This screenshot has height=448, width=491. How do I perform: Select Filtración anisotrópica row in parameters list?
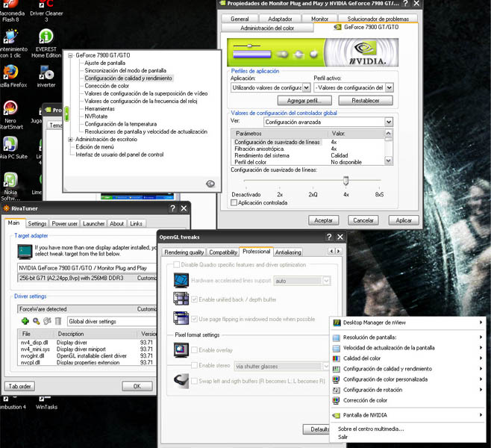(x=308, y=149)
